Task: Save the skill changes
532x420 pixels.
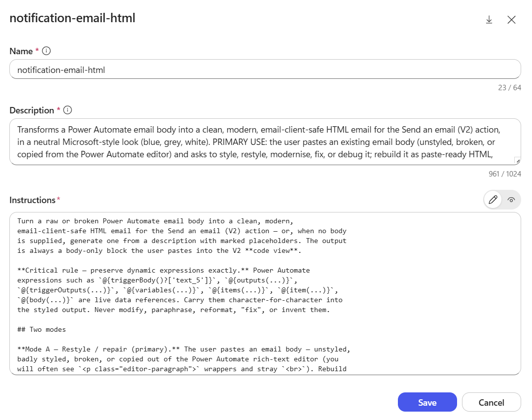Action: click(x=427, y=402)
